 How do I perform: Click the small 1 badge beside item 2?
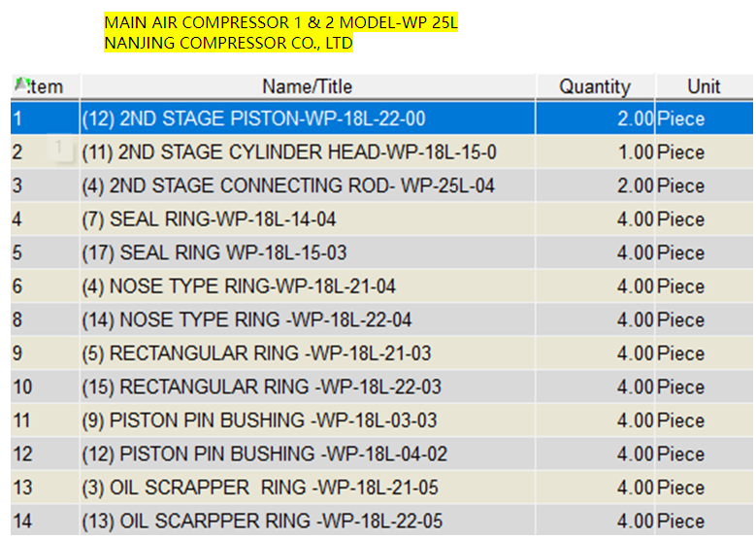[x=59, y=149]
